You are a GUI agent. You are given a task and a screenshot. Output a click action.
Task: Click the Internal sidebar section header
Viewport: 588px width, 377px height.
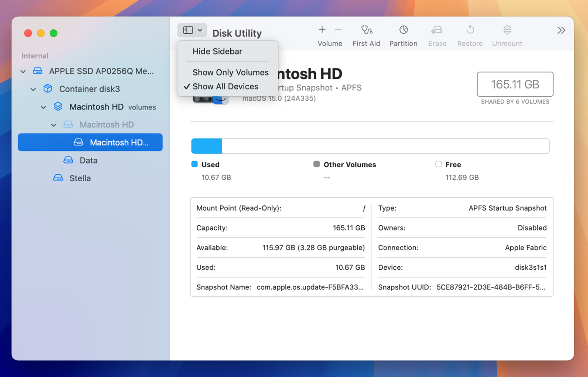[35, 56]
